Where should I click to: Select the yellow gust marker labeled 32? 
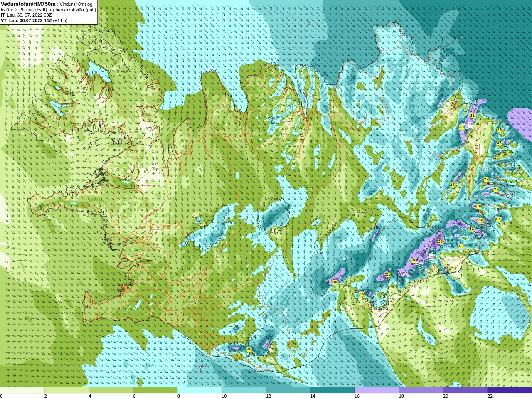[471, 229]
